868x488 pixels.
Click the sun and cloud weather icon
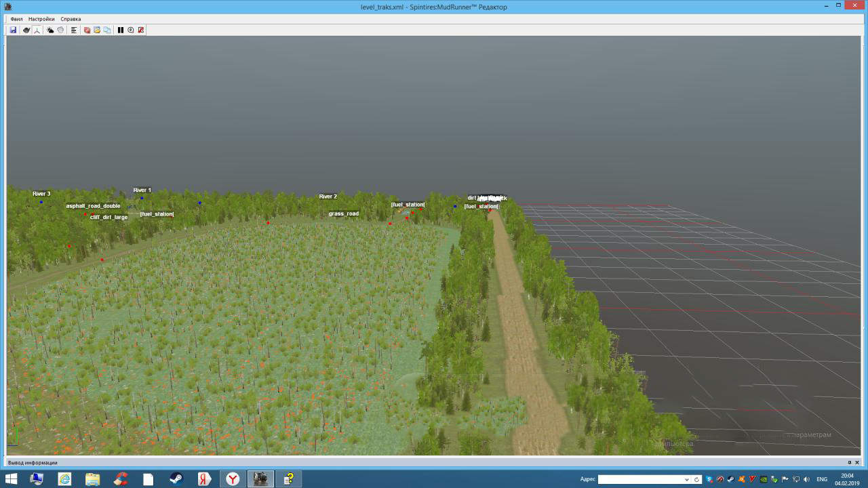50,30
